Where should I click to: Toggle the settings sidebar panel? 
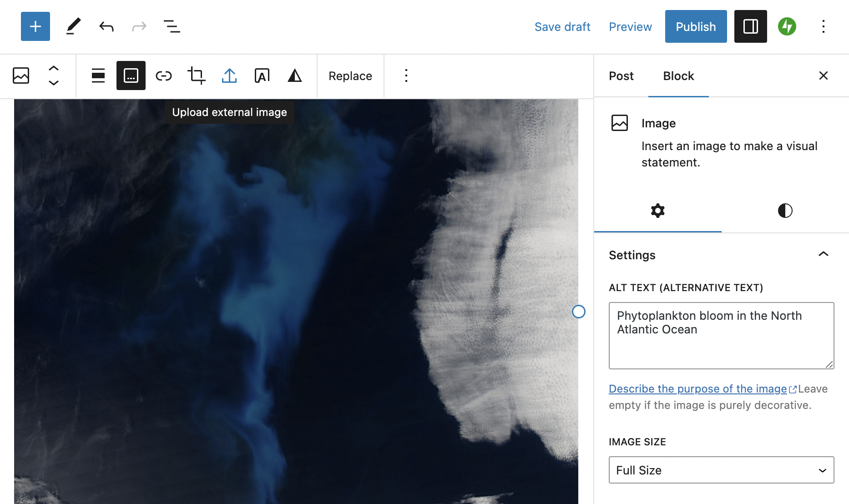pyautogui.click(x=750, y=26)
